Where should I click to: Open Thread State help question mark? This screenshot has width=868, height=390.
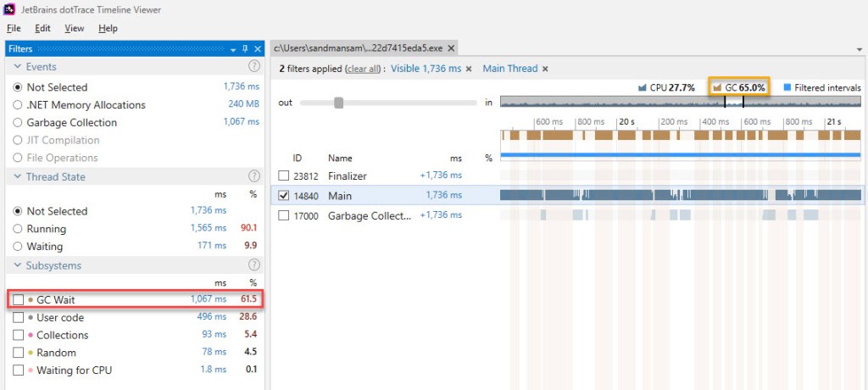point(253,176)
